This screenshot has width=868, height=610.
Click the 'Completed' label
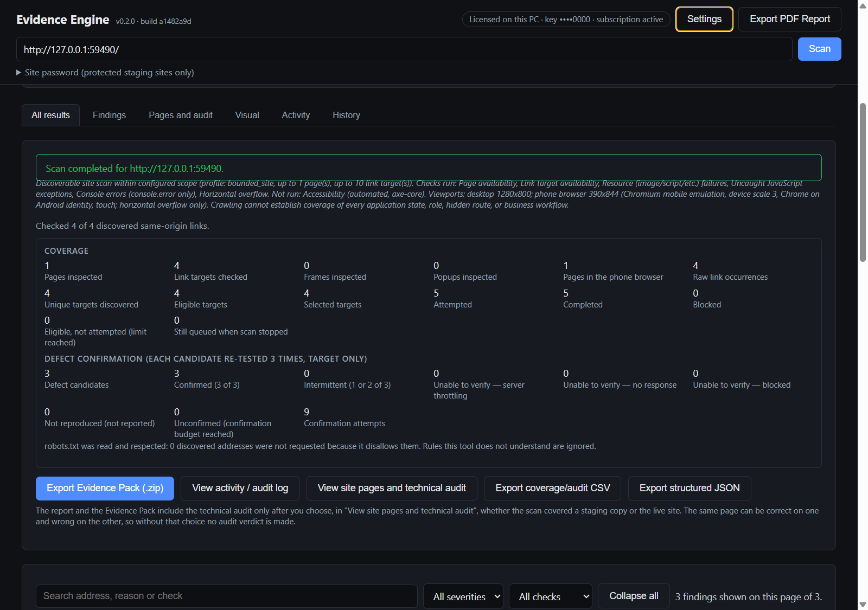tap(583, 305)
